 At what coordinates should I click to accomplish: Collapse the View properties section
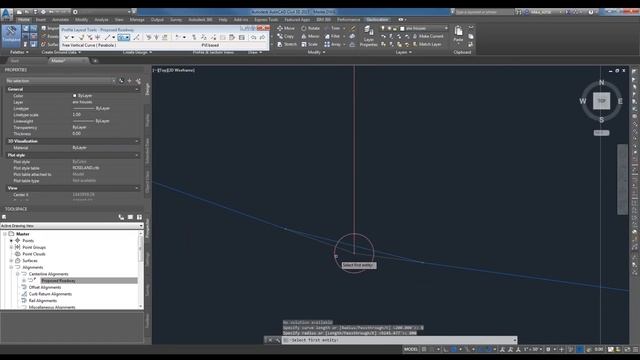click(137, 188)
